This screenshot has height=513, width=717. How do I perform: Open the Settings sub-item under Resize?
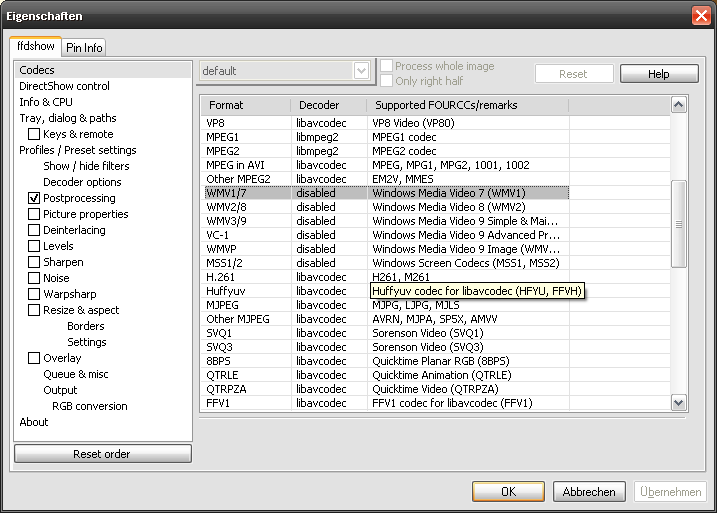tap(87, 342)
